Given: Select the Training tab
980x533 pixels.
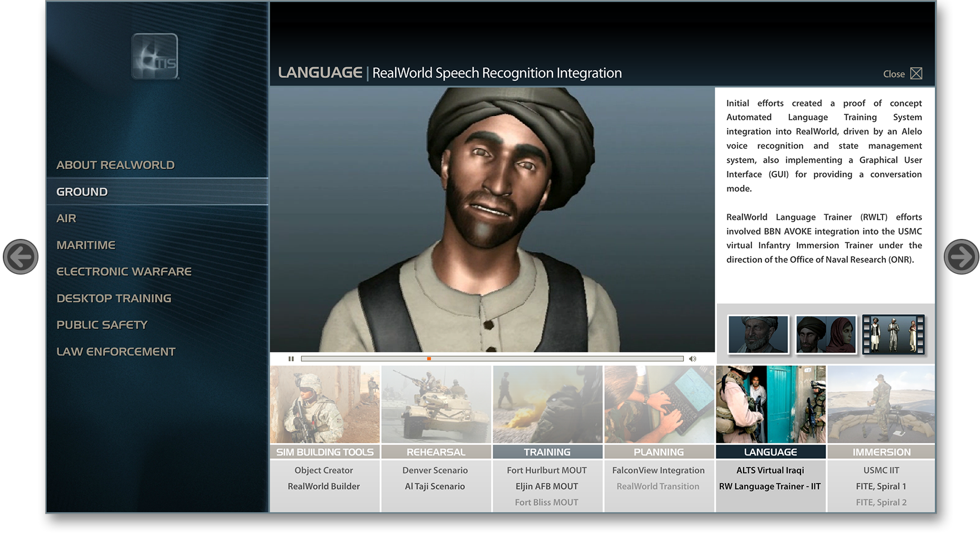Looking at the screenshot, I should pos(547,452).
